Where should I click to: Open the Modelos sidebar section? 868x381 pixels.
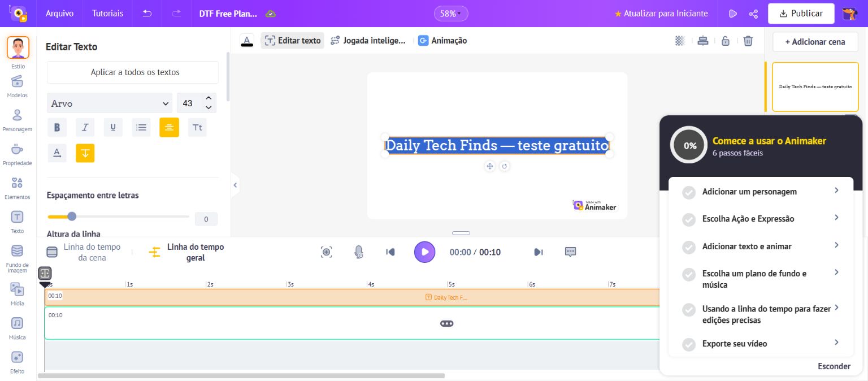tap(18, 86)
